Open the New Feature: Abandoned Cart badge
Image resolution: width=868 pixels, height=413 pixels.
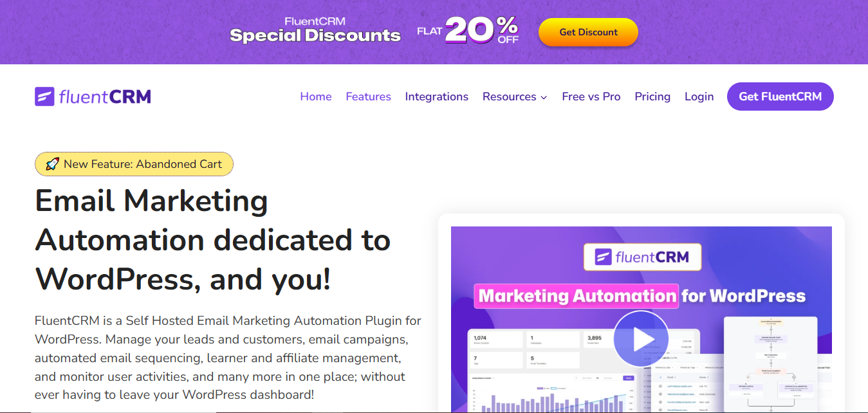[134, 164]
